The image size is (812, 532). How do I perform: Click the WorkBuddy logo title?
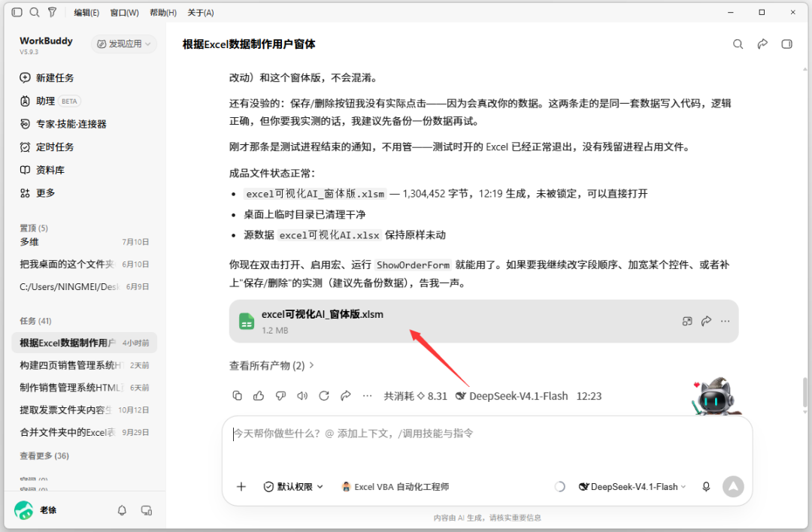(46, 41)
